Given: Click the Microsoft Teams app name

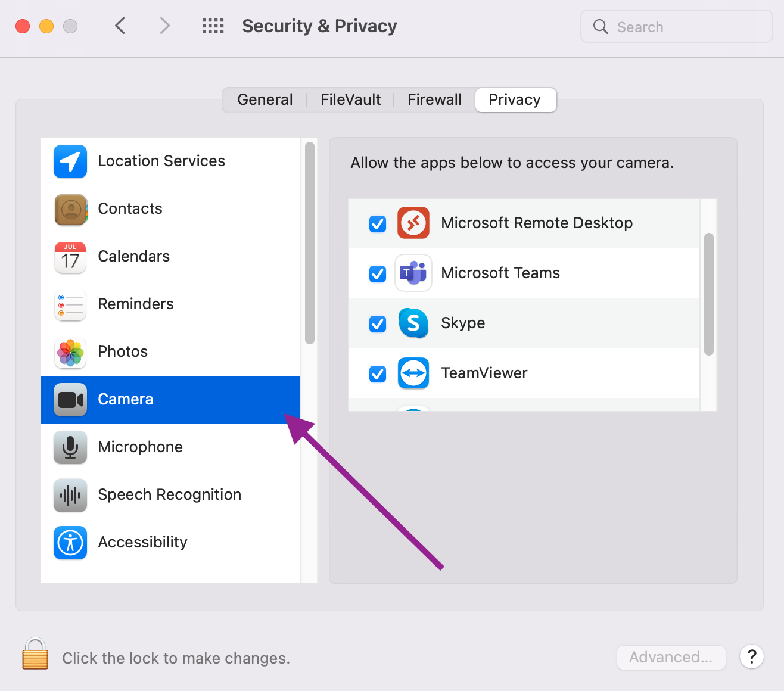Looking at the screenshot, I should coord(500,273).
